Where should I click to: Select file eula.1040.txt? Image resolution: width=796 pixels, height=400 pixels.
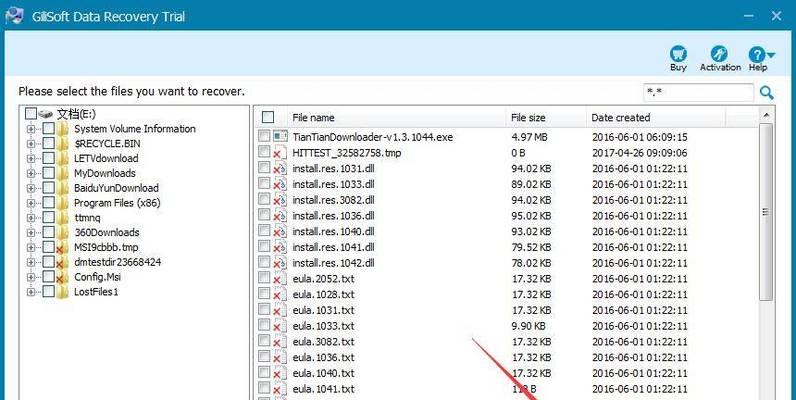click(x=323, y=373)
